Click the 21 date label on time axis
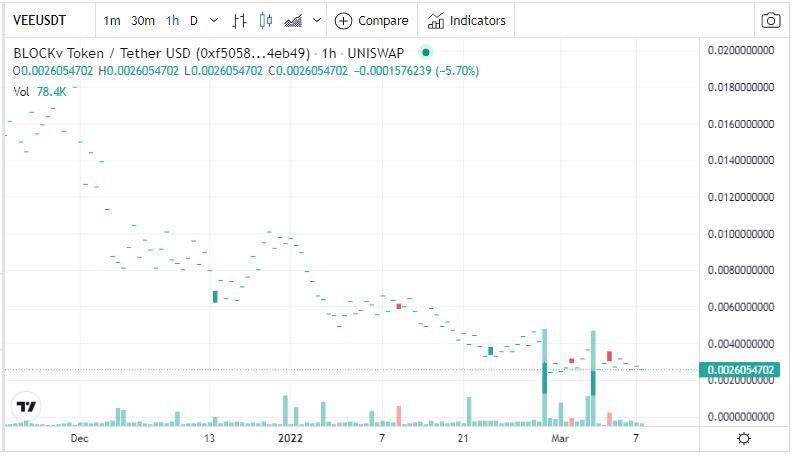The image size is (793, 459). (x=463, y=438)
